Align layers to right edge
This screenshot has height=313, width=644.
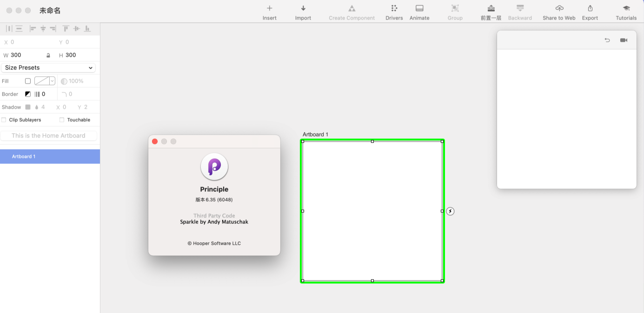[53, 29]
